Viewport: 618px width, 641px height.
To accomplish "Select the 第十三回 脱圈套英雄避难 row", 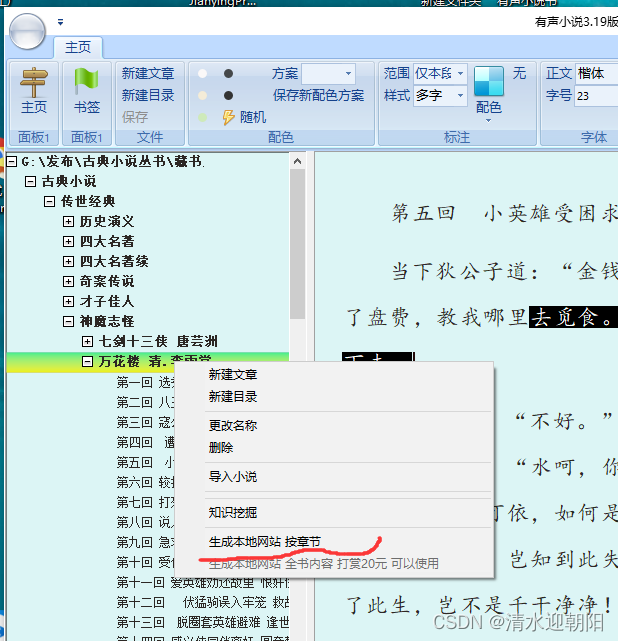I will 203,623.
